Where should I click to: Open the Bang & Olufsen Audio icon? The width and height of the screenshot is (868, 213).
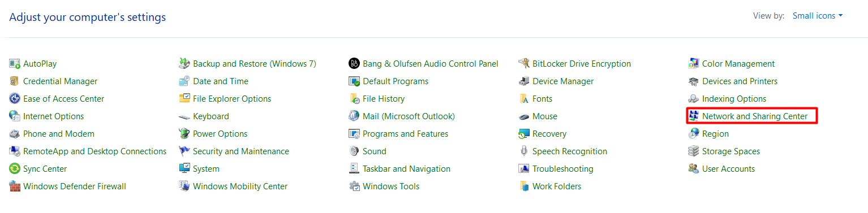[354, 64]
